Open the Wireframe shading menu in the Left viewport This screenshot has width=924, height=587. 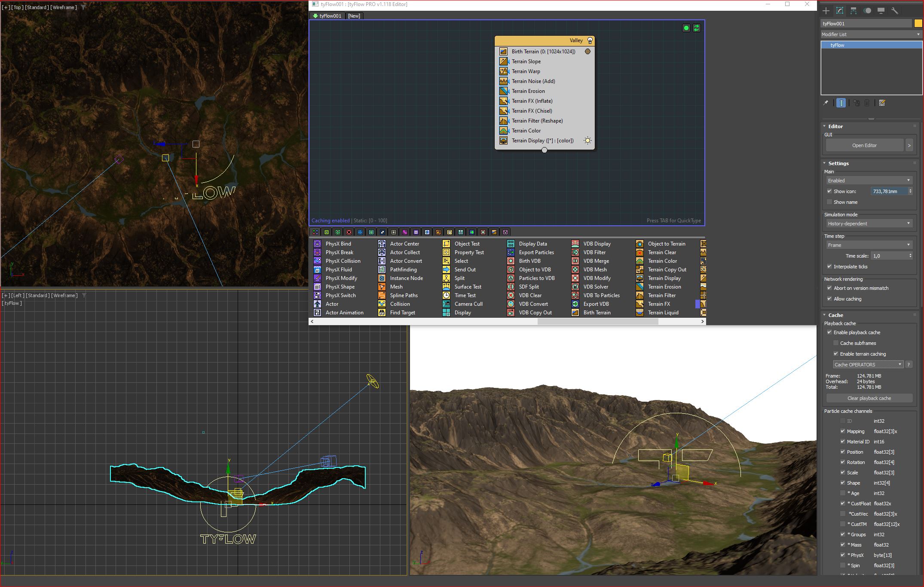[64, 295]
